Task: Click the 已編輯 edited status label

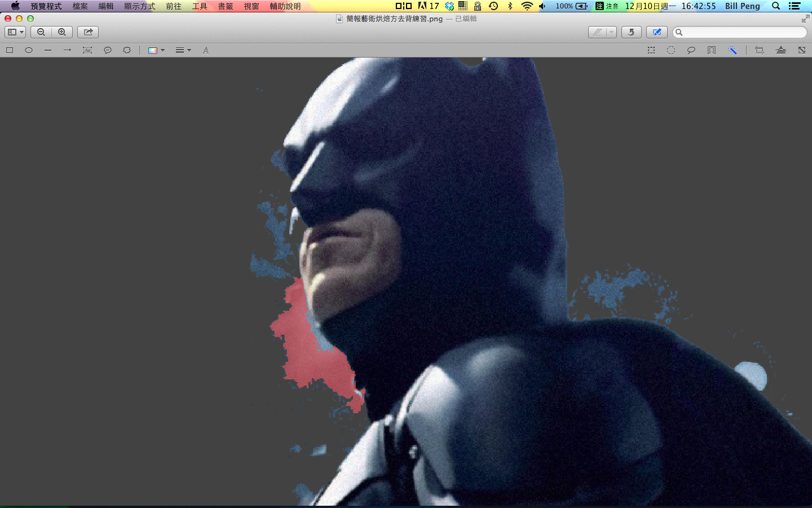Action: (466, 19)
